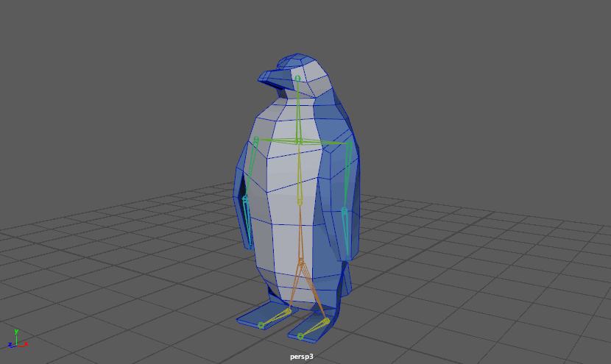Select the cyan elbow joint on viewer's right flipper
This screenshot has width=611, height=364.
coord(345,210)
